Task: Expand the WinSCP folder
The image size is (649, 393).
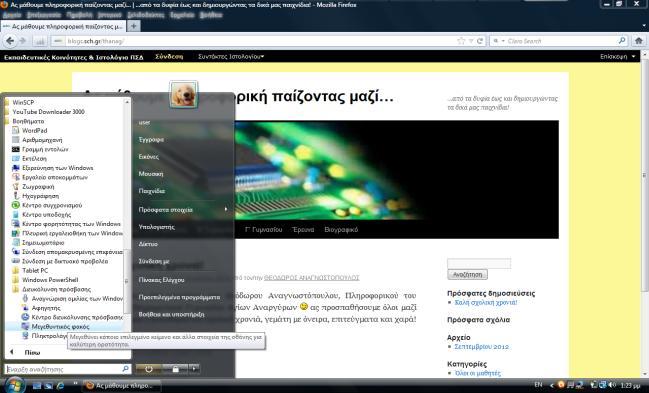Action: point(20,102)
